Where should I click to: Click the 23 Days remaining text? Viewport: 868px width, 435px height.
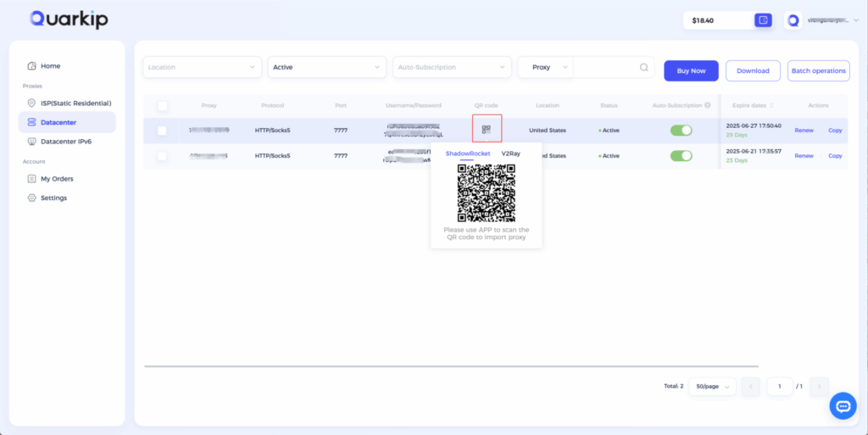737,160
